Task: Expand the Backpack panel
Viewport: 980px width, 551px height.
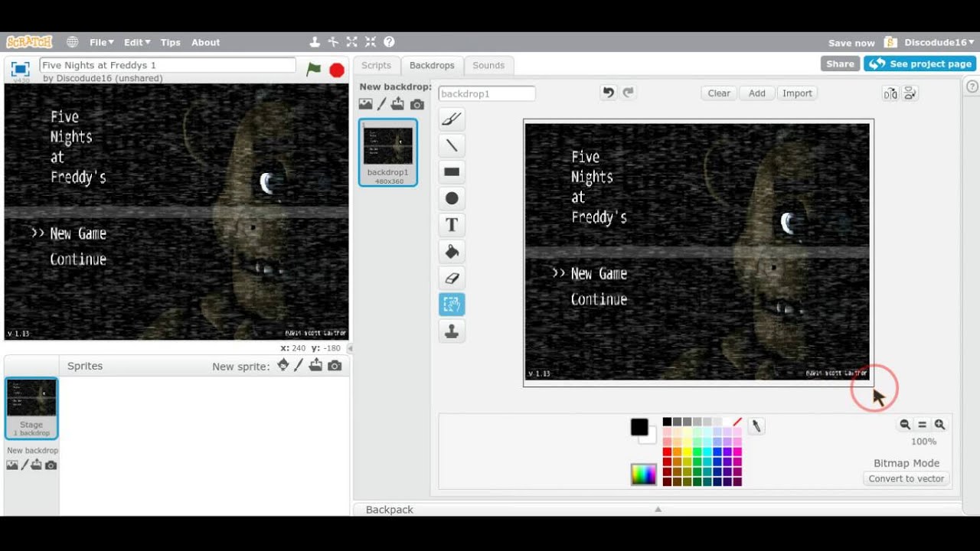Action: [657, 509]
